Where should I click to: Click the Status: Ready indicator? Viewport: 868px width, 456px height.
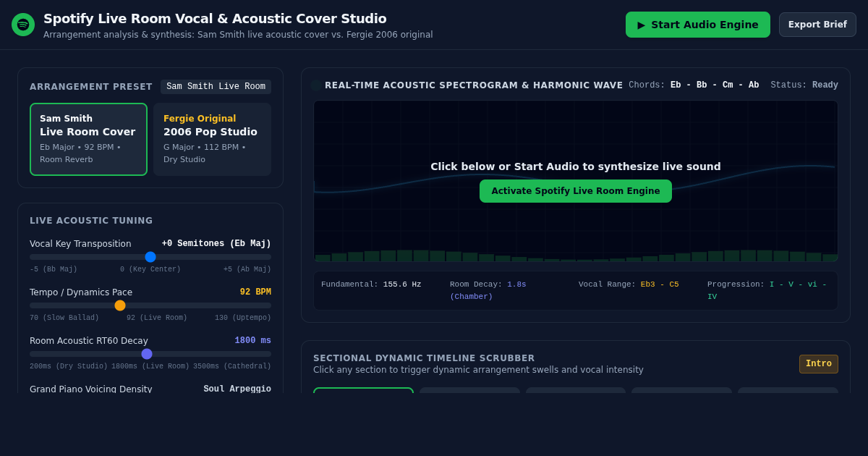click(x=804, y=85)
